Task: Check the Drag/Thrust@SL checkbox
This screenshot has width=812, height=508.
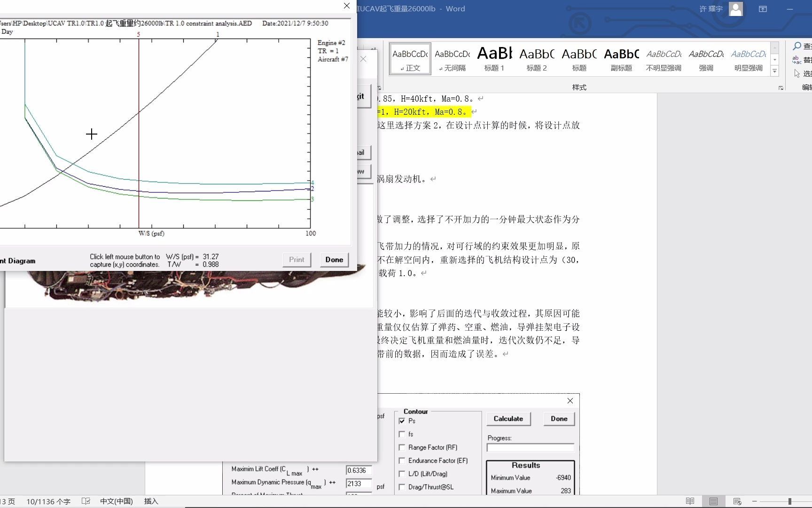Action: click(402, 487)
